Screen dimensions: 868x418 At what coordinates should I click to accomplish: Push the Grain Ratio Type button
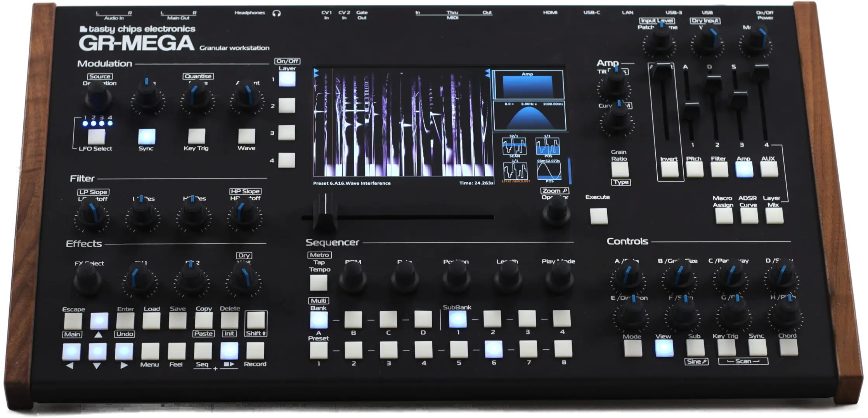[620, 170]
